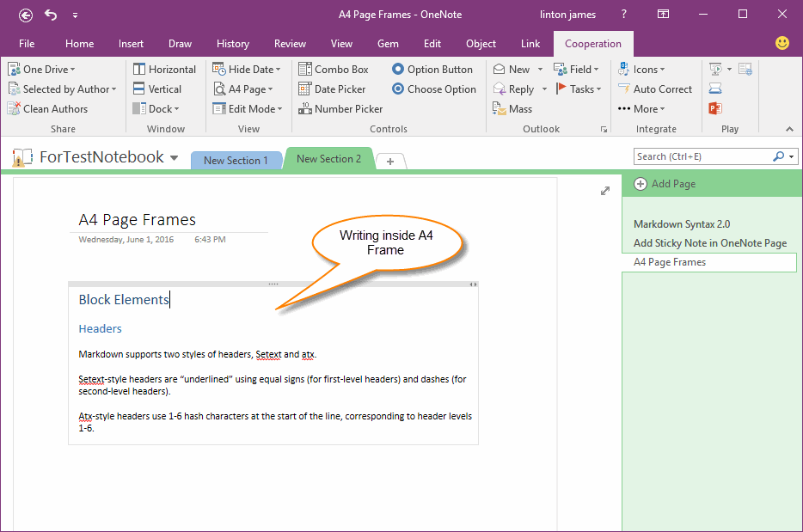The height and width of the screenshot is (532, 803).
Task: Insert a Combo Box control
Action: tap(334, 69)
